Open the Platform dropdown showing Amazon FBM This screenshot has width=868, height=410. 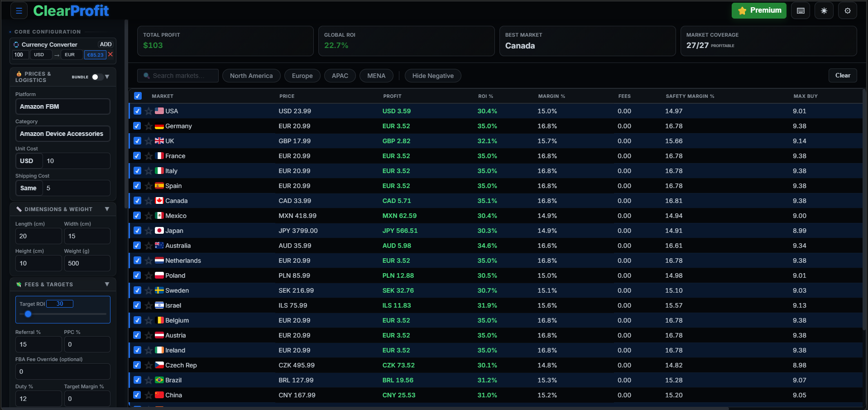click(x=62, y=106)
